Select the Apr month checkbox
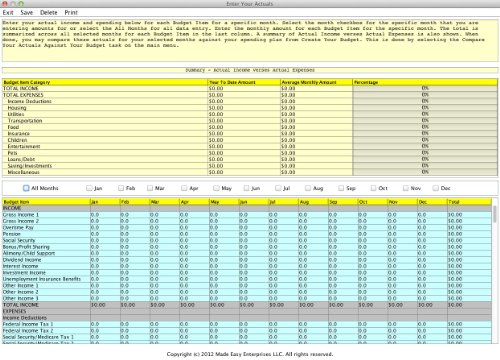 pyautogui.click(x=184, y=188)
